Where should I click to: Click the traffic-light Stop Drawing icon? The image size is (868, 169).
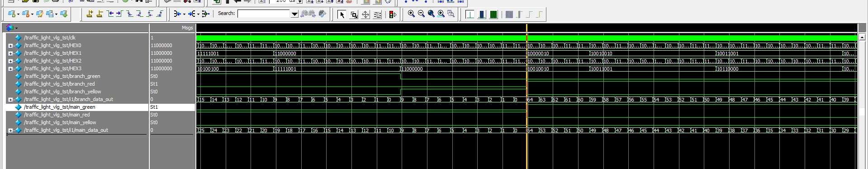coord(392,14)
